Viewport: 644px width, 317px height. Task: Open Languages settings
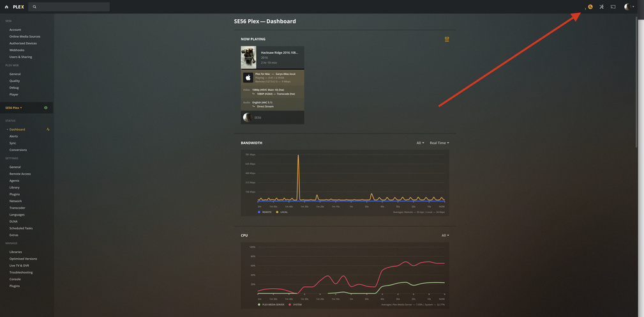pyautogui.click(x=17, y=214)
